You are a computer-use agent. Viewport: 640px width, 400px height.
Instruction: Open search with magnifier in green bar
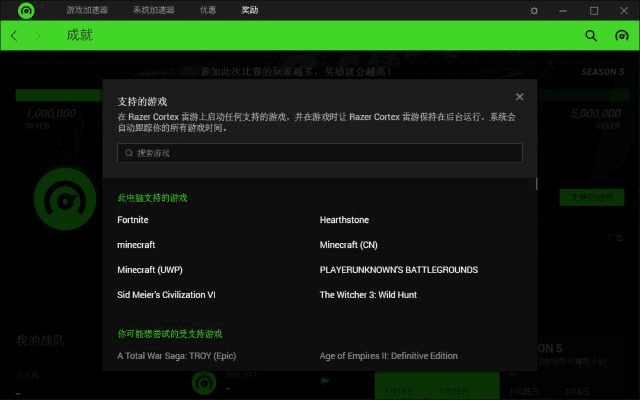click(x=591, y=36)
